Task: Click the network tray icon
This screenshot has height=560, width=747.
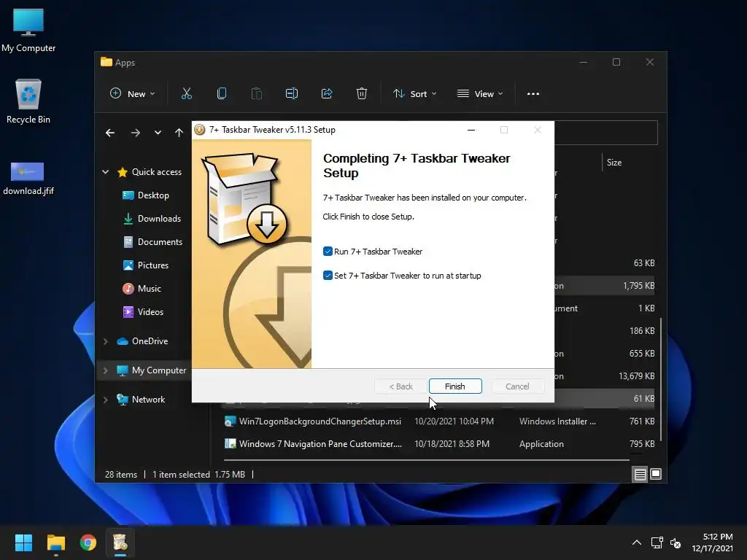Action: click(657, 542)
